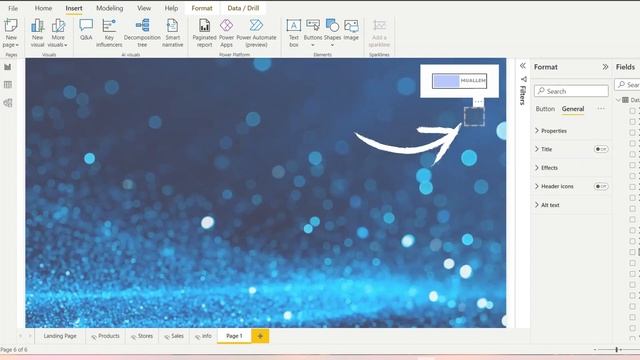Click the Filters funnel icon
The width and height of the screenshot is (640, 360).
click(x=524, y=79)
